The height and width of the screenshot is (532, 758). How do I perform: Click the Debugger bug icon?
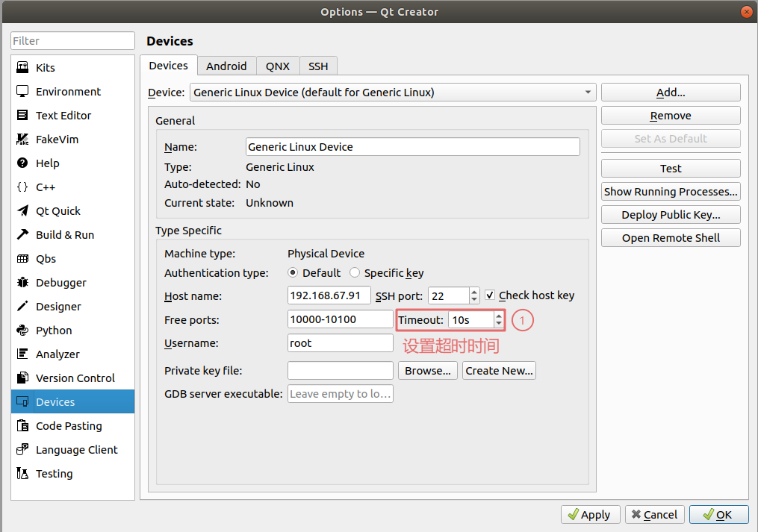(22, 283)
